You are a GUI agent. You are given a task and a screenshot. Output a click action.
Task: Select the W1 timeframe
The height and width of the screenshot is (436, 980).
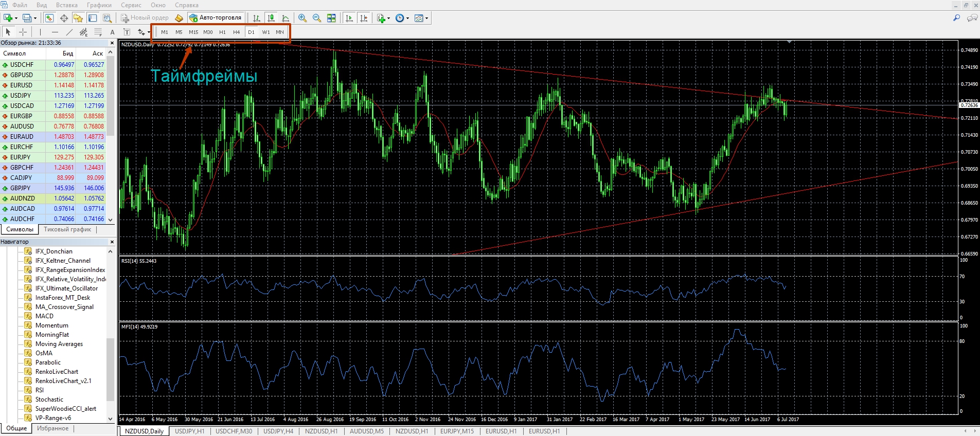pos(266,32)
